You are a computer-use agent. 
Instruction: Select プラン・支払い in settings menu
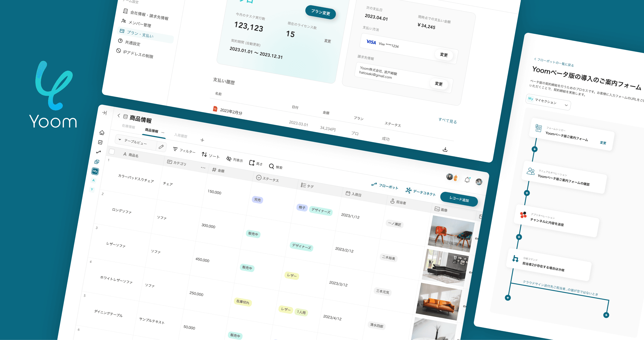pyautogui.click(x=140, y=34)
